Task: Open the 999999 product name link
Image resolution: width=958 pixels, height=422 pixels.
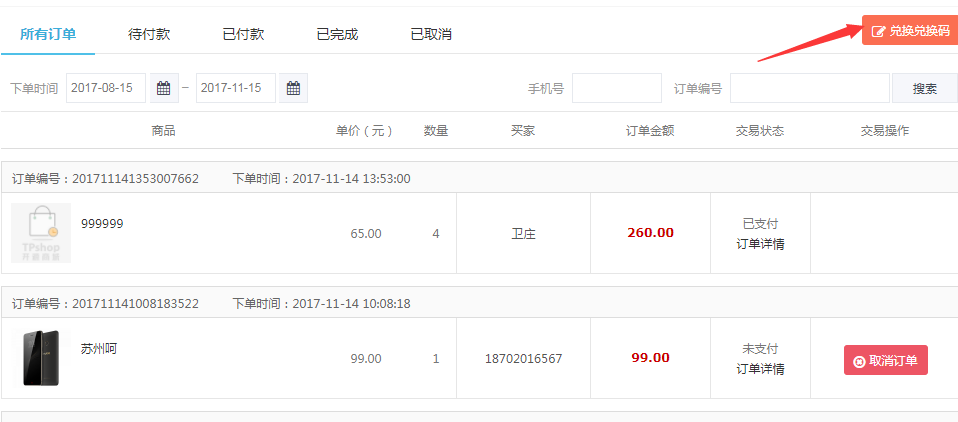Action: 102,224
